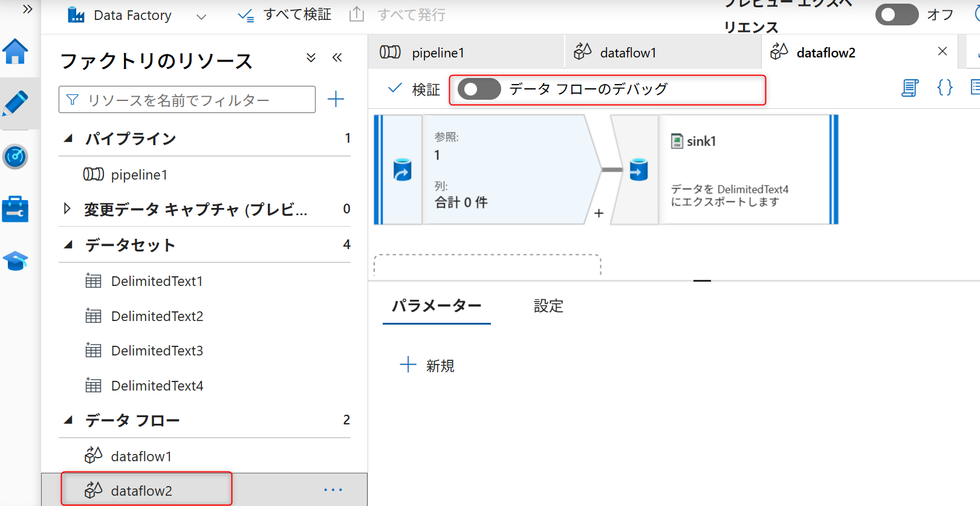Select the sink1 node label
The width and height of the screenshot is (980, 506).
(x=701, y=141)
